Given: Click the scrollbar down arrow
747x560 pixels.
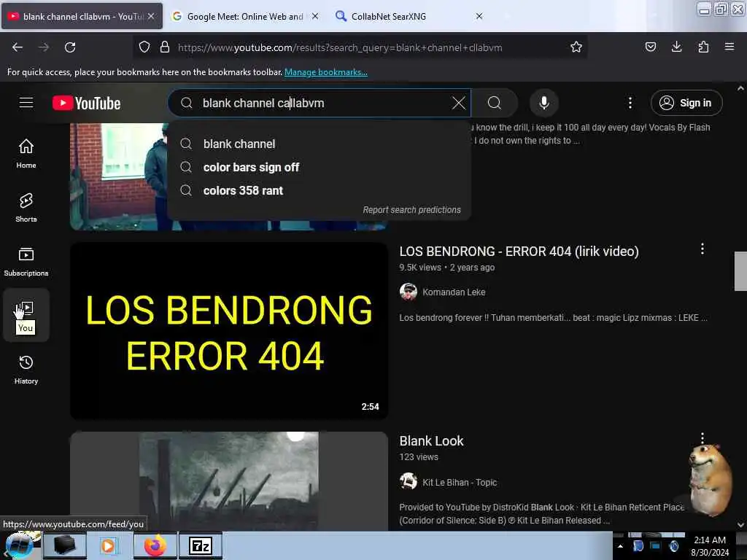Looking at the screenshot, I should coord(740,525).
